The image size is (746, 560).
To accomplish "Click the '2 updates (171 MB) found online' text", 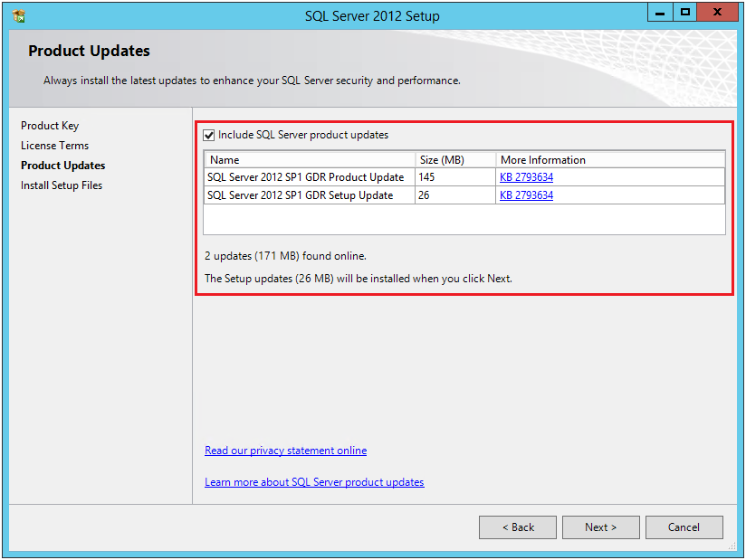I will click(x=285, y=256).
